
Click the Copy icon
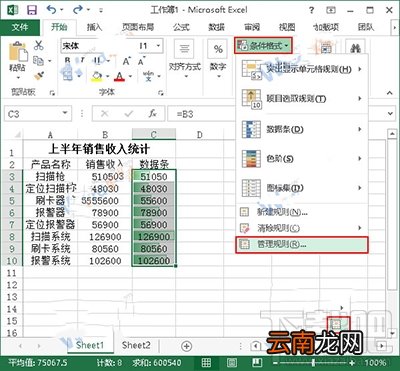coord(39,61)
